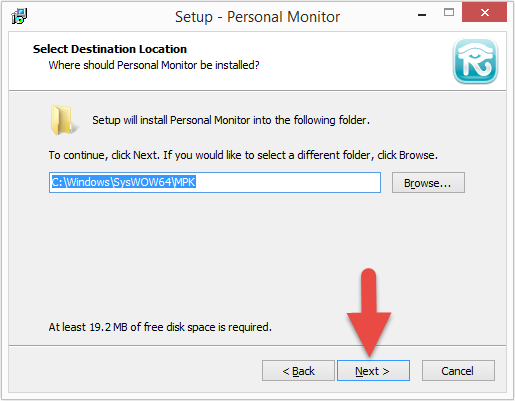Click the red arrow pointing at Next
This screenshot has width=515, height=401.
369,312
